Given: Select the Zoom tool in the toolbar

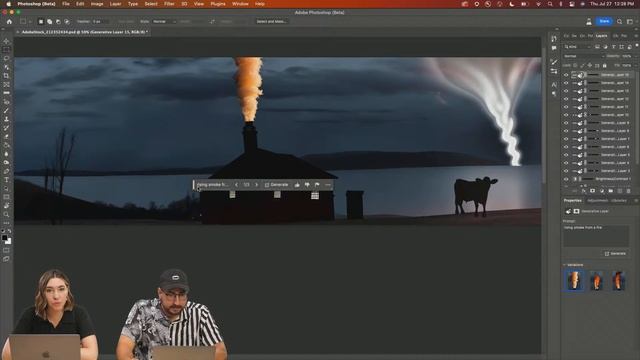Looking at the screenshot, I should click(x=6, y=214).
